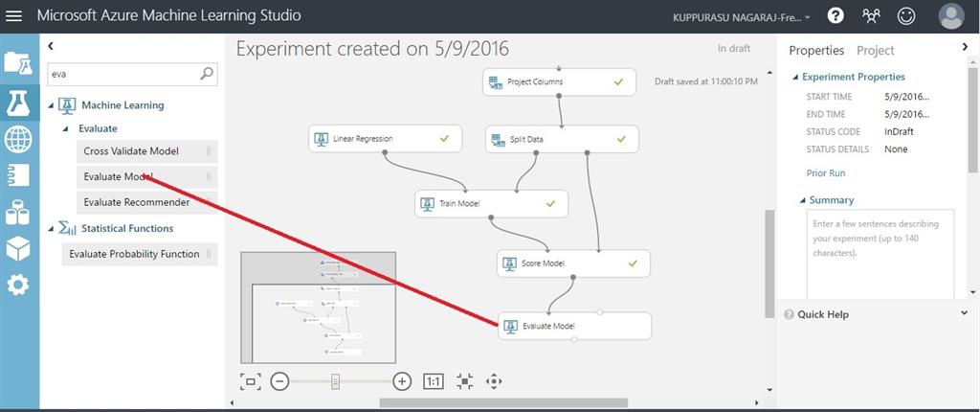The image size is (980, 412).
Task: Select the Project Columns module
Action: pyautogui.click(x=559, y=82)
